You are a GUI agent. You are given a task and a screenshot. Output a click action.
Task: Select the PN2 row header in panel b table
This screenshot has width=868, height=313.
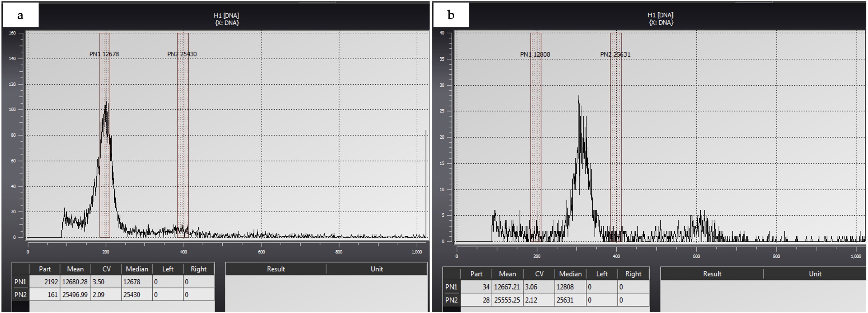pos(451,300)
